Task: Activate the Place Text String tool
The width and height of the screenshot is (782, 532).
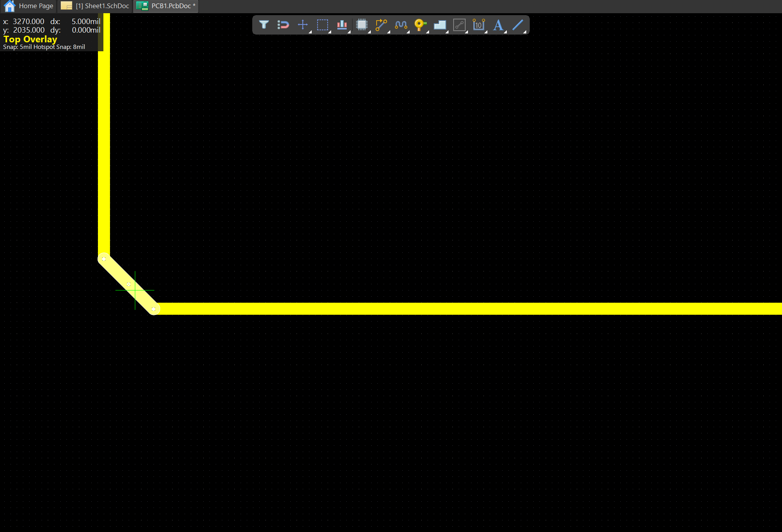Action: [498, 25]
